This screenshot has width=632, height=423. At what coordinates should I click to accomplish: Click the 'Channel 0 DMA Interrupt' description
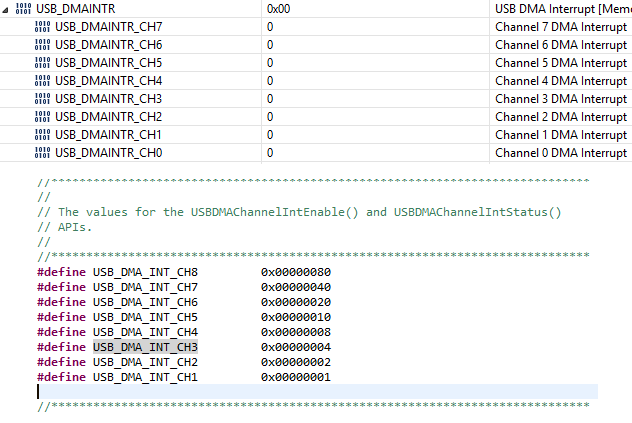pos(561,153)
